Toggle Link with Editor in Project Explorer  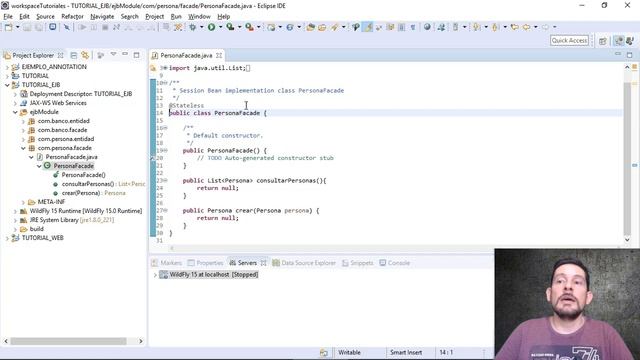(85, 55)
